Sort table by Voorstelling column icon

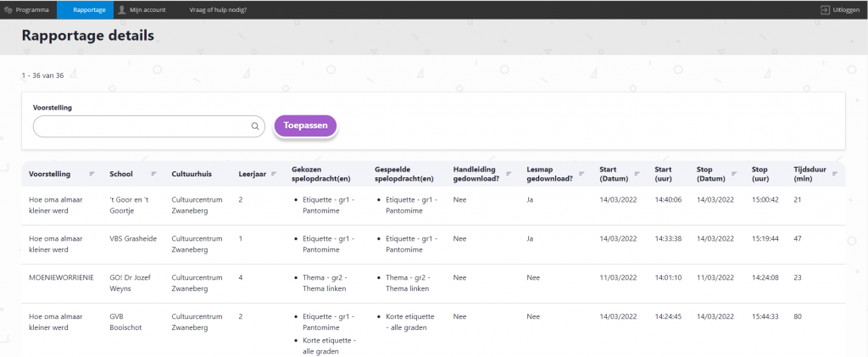pyautogui.click(x=92, y=174)
